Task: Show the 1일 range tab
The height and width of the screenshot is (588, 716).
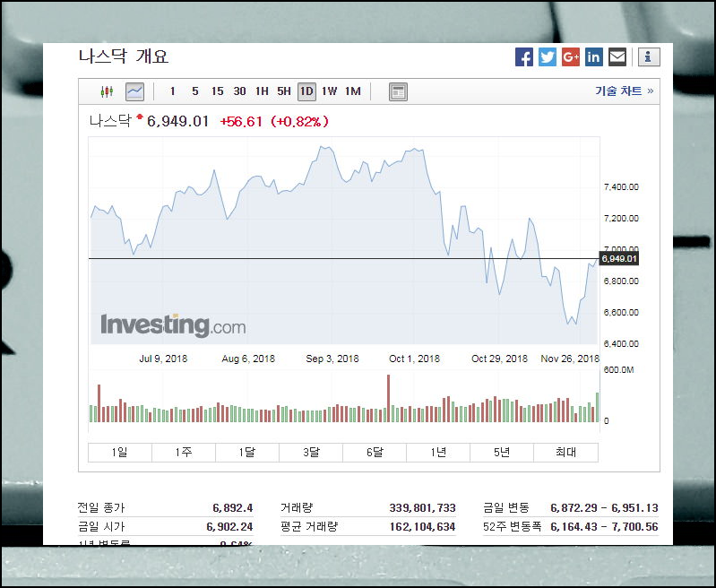Action: 120,453
